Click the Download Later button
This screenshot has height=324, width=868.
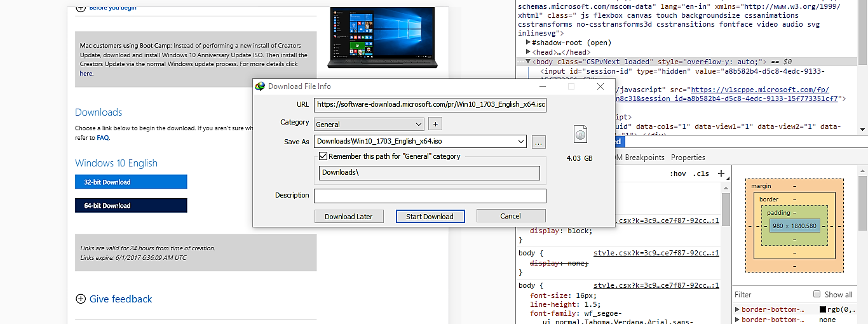click(349, 216)
